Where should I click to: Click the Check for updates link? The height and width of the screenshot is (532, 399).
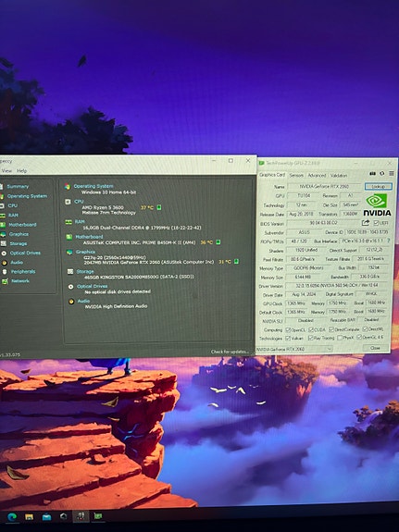pos(230,352)
